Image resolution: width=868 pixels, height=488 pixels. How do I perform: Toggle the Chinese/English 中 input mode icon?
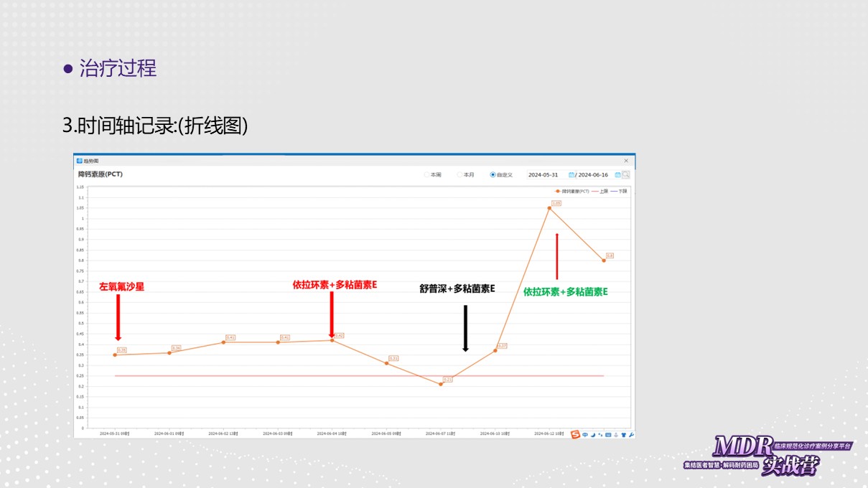[x=585, y=434]
